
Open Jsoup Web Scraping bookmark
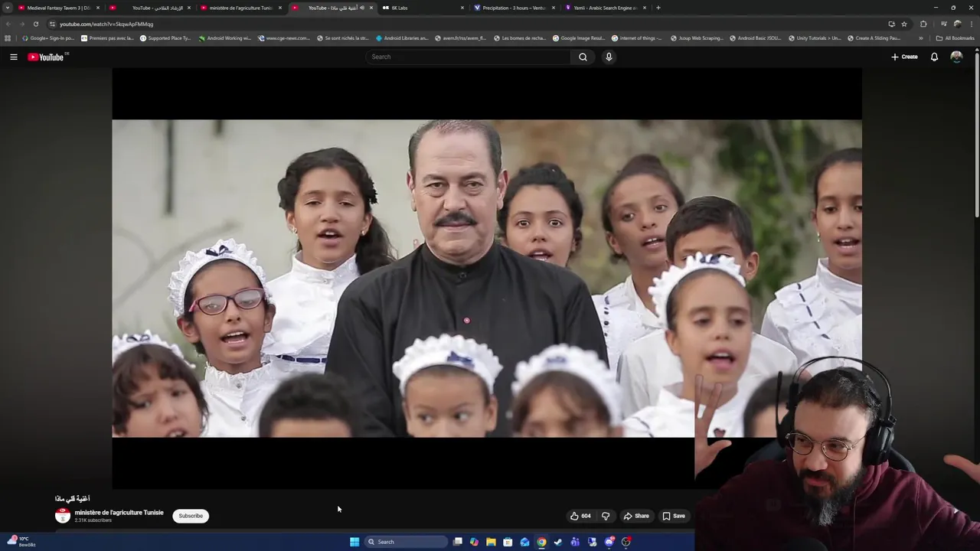697,37
